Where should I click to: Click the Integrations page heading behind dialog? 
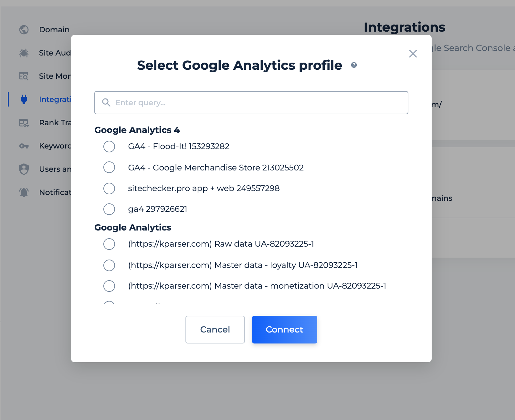click(405, 27)
